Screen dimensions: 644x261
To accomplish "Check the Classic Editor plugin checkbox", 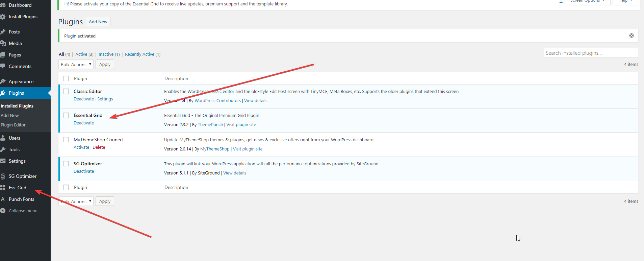I will tap(66, 91).
